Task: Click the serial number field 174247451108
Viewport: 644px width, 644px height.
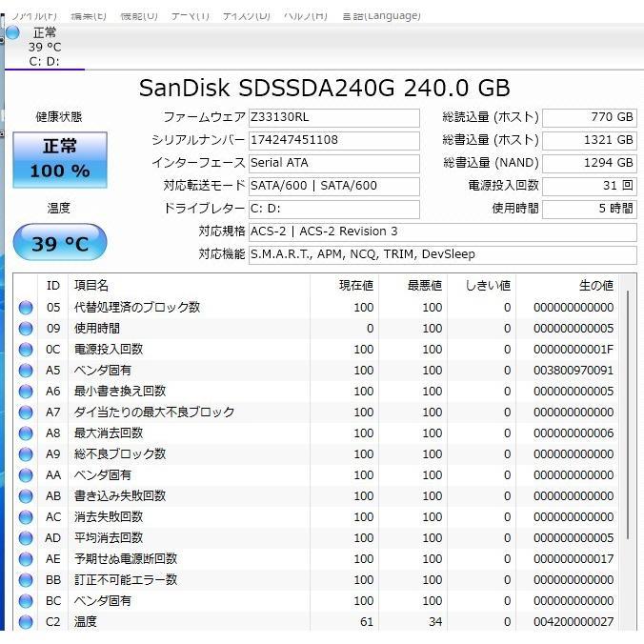Action: point(334,140)
